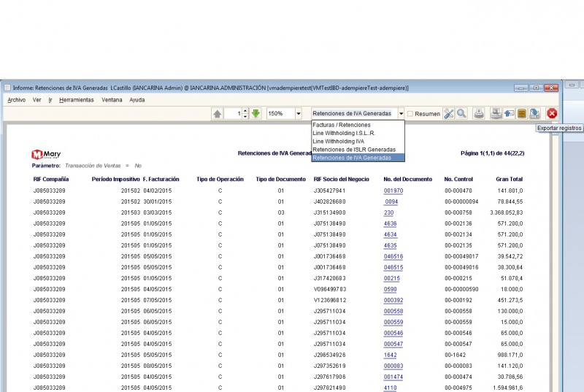Increase page number with spinner up arrow

(245, 111)
